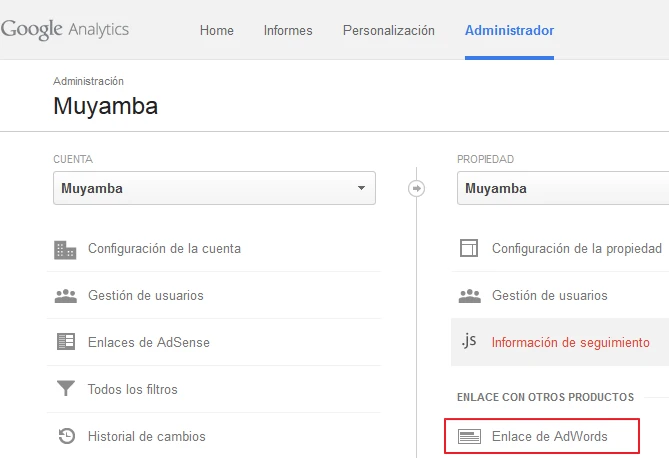Viewport: 669px width, 458px height.
Task: Click the Google Analytics logo
Action: click(x=65, y=29)
